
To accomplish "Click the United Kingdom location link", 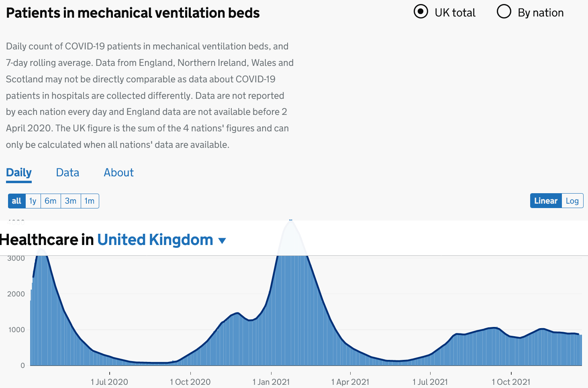I will (155, 240).
